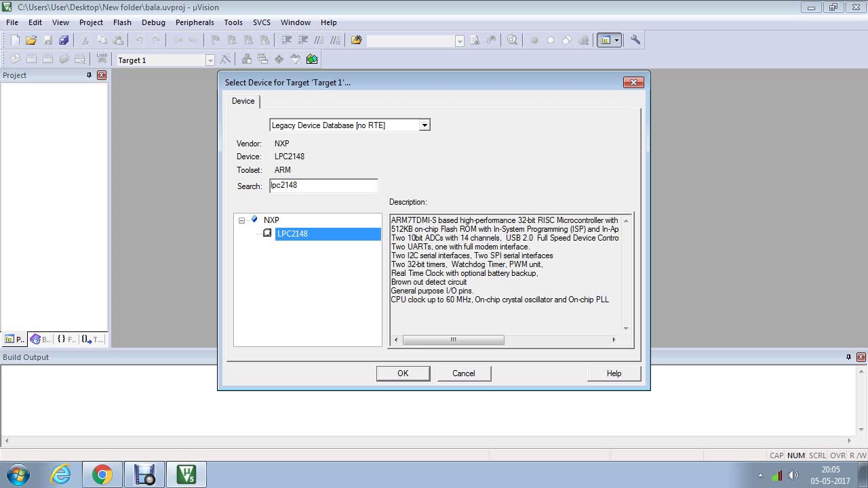Click the New file toolbar icon

(x=15, y=40)
